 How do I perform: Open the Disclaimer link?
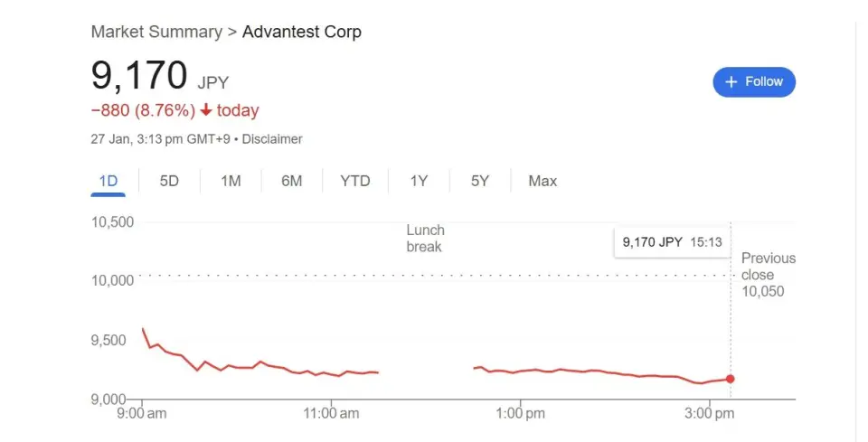[x=272, y=139]
